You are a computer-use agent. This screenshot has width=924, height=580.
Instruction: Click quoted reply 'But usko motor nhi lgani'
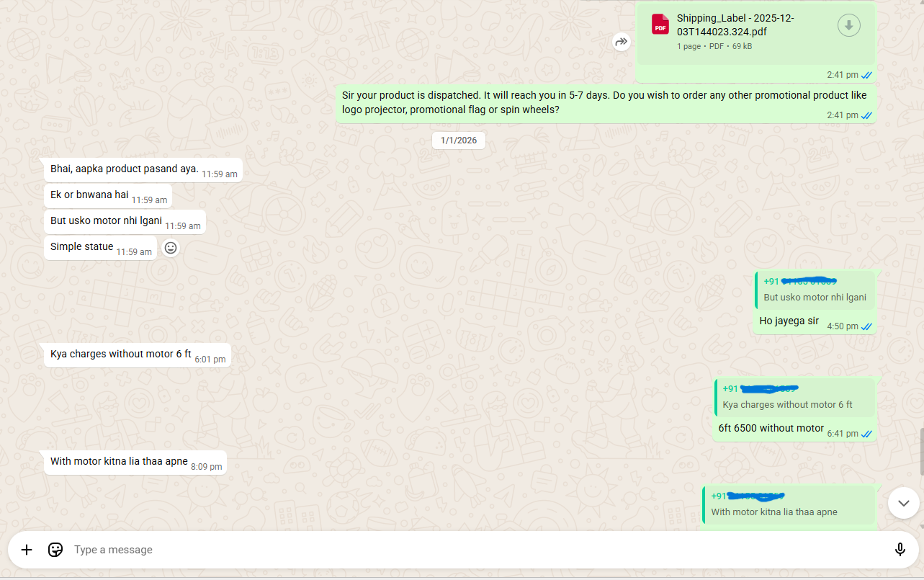tap(815, 290)
